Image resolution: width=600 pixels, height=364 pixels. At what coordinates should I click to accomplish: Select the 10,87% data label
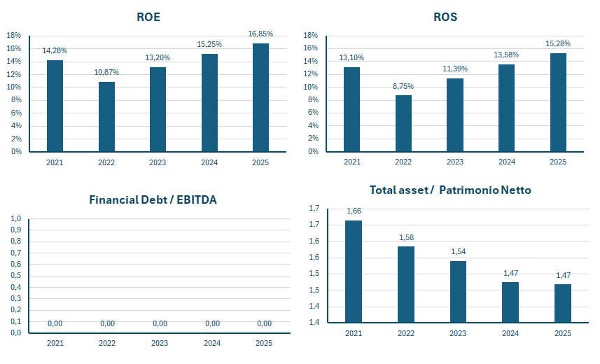106,72
